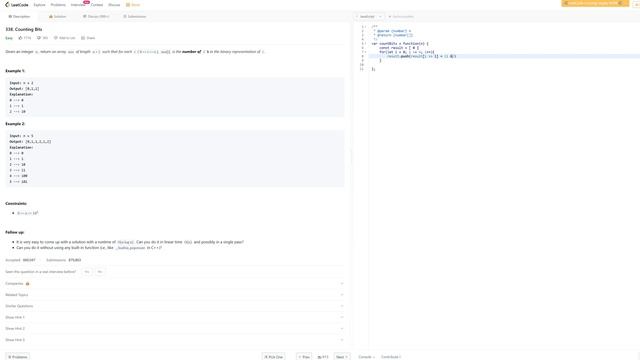
Task: Expand Show Hint 1
Action: tap(174, 317)
